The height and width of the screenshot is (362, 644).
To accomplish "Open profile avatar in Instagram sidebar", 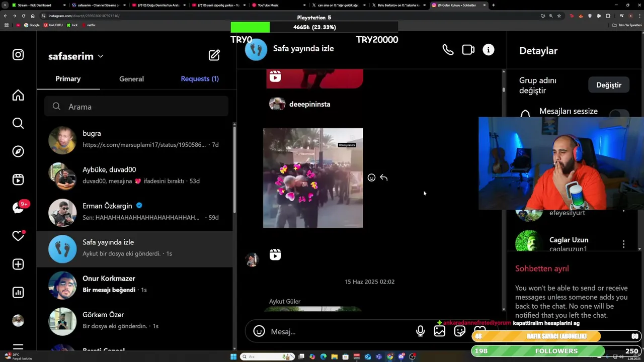I will tap(18, 321).
